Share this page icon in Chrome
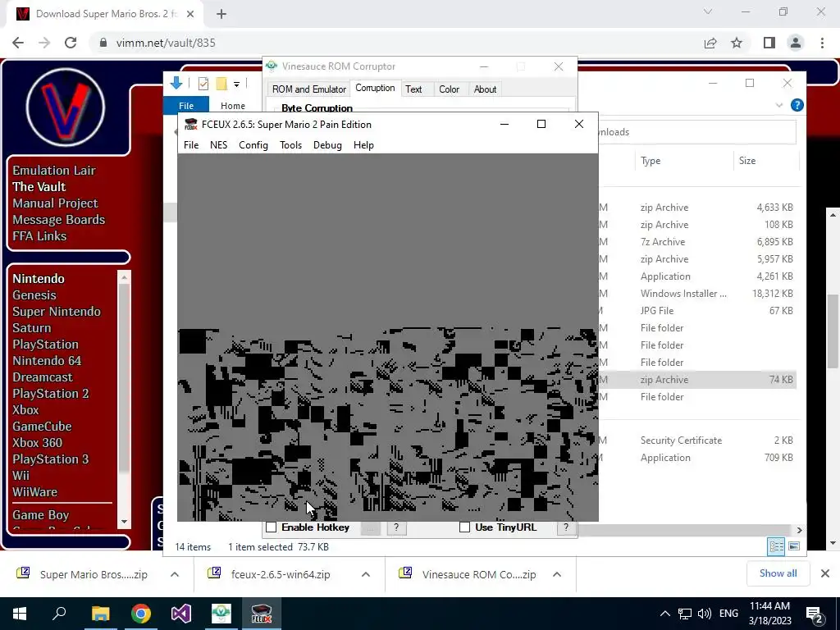840x630 pixels. 710,43
